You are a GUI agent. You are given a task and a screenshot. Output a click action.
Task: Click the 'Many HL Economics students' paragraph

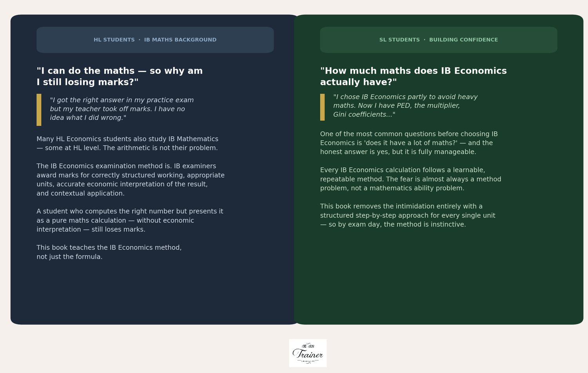click(x=127, y=143)
